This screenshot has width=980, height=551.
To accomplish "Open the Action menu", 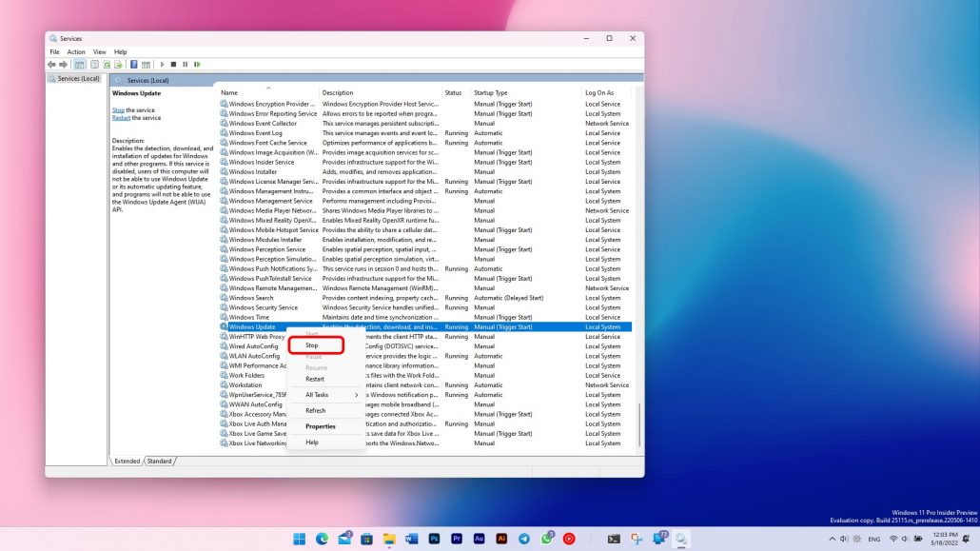I will point(75,52).
